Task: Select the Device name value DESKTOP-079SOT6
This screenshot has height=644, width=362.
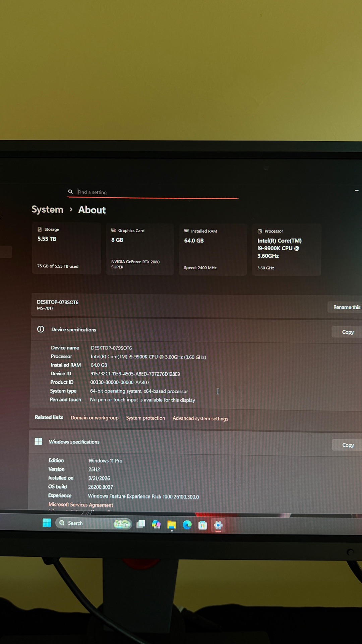Action: [111, 348]
